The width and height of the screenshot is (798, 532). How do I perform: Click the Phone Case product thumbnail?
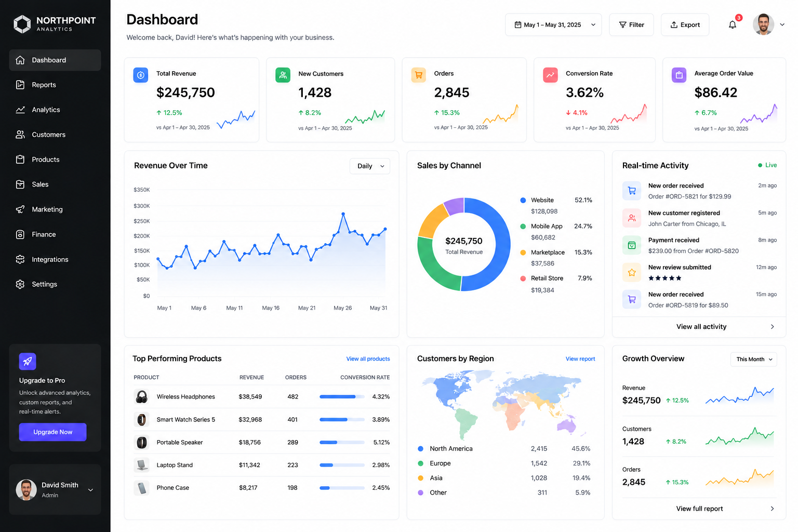point(141,488)
